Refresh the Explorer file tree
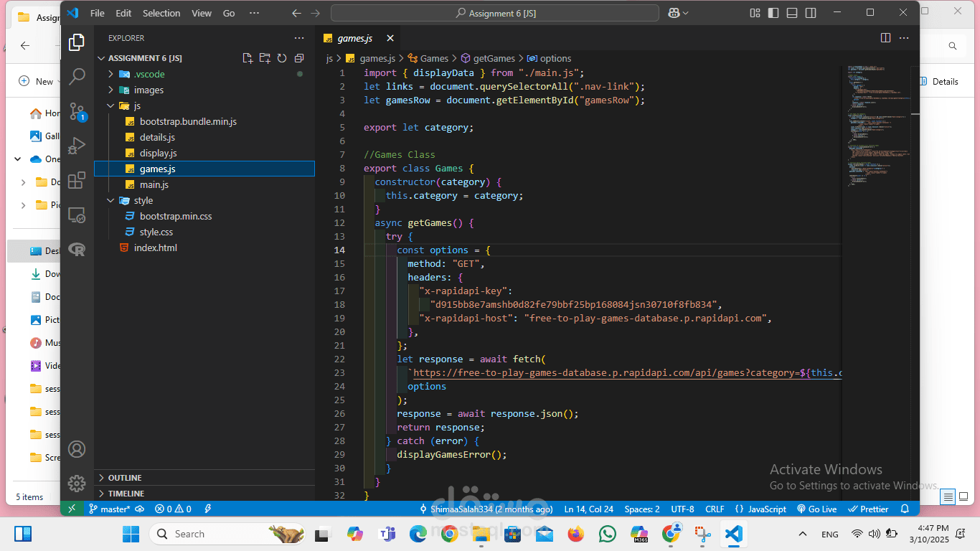The image size is (980, 551). coord(282,58)
